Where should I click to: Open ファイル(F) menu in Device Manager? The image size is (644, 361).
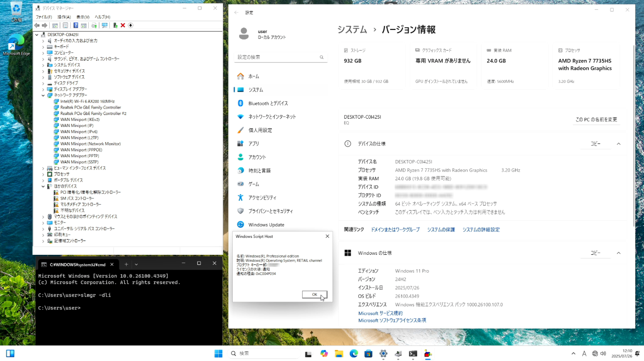tap(44, 17)
